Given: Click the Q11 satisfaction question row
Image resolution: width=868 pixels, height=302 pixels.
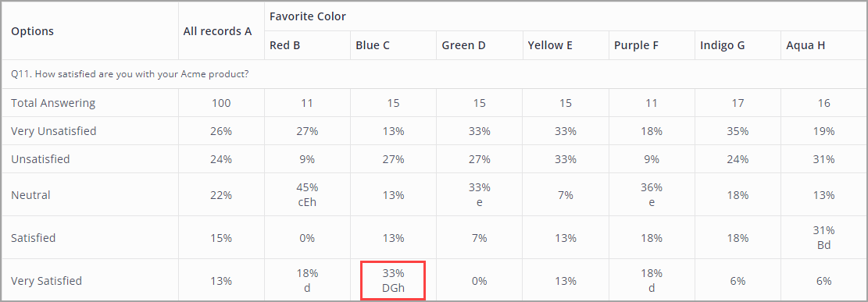Looking at the screenshot, I should [434, 74].
